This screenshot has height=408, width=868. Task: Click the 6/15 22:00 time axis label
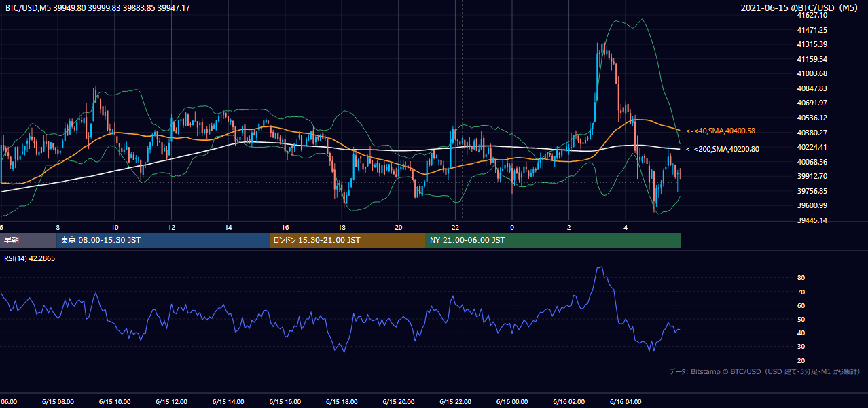click(x=455, y=401)
